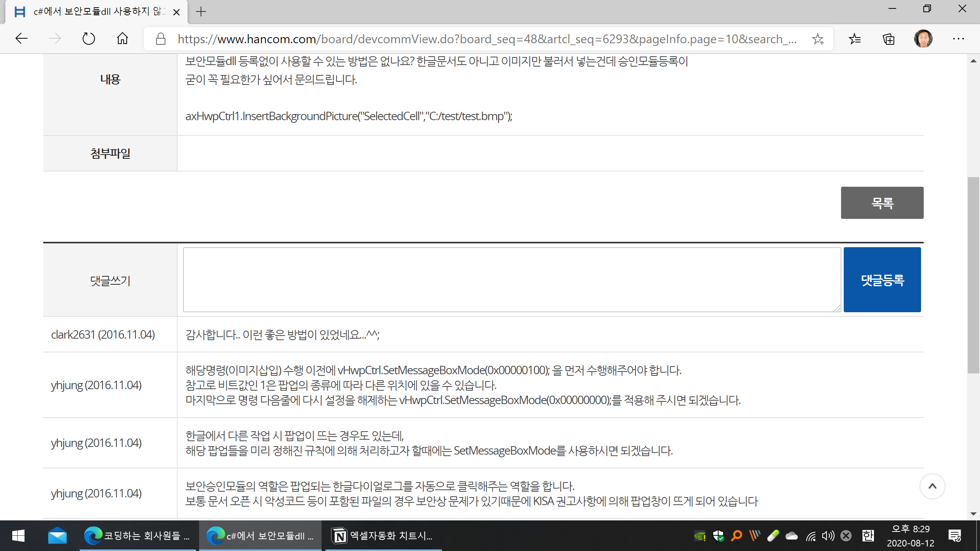This screenshot has width=980, height=551.
Task: Toggle the 한 IME language indicator
Action: [868, 536]
